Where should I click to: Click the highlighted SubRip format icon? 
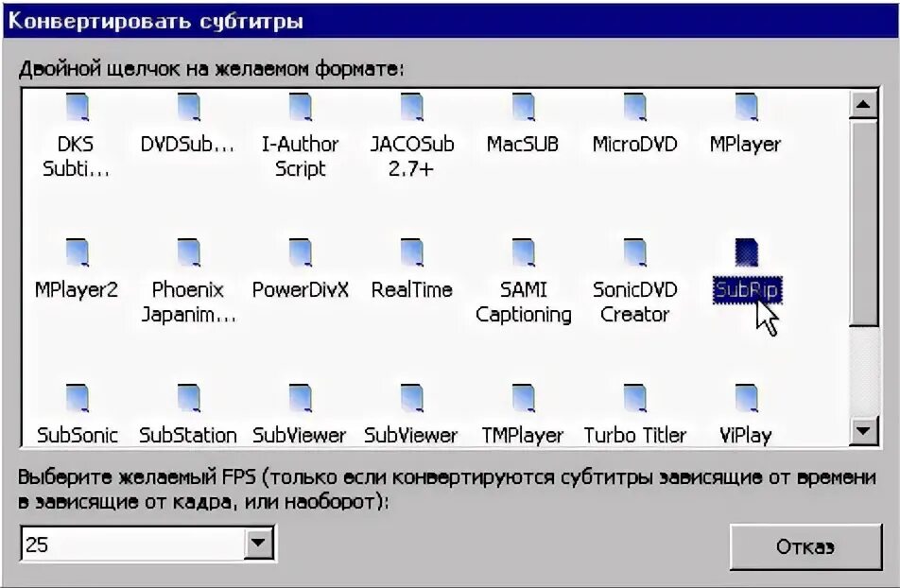(x=746, y=252)
